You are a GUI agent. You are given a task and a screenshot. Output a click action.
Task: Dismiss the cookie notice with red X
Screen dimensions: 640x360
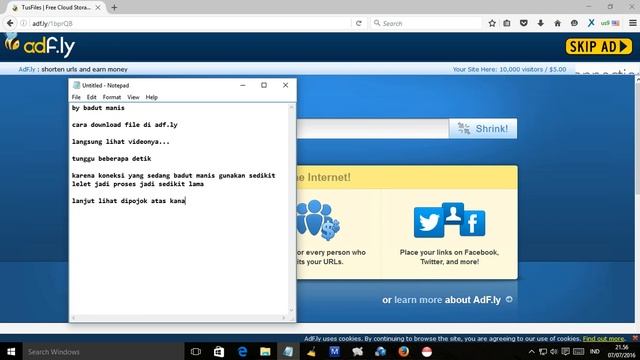coord(635,338)
